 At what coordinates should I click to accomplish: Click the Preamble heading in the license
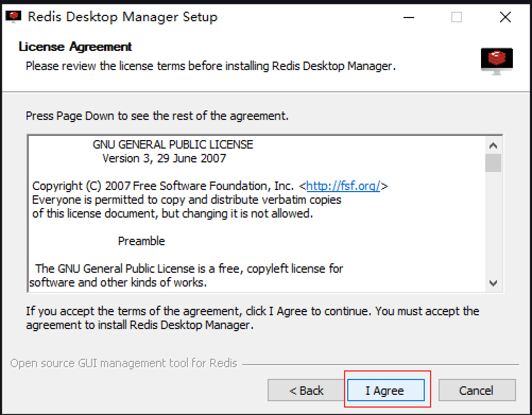[x=141, y=241]
